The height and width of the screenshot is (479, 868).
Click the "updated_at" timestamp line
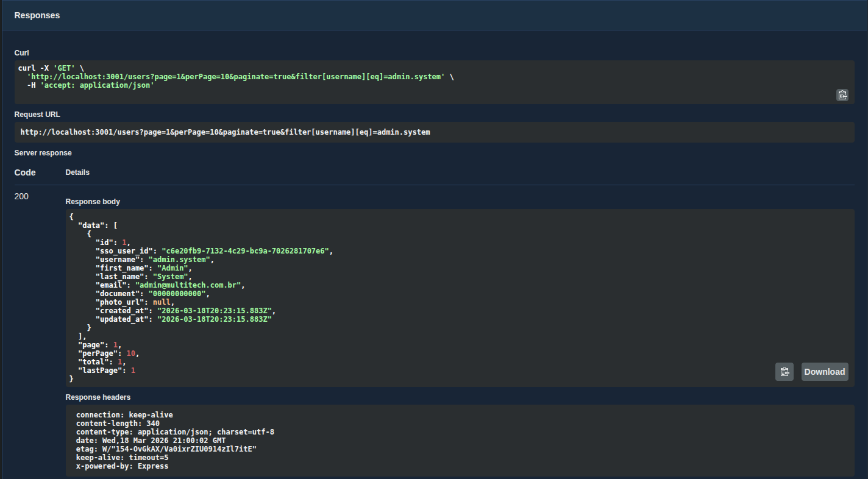click(183, 319)
